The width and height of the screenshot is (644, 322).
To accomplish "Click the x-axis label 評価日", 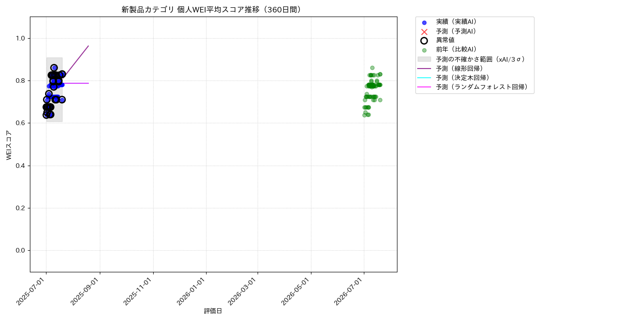I will (x=213, y=311).
